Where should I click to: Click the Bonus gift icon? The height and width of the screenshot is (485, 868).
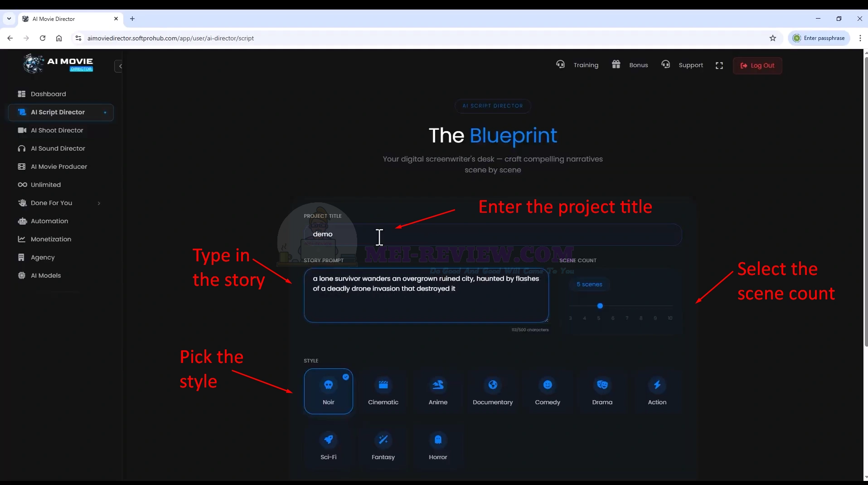616,64
